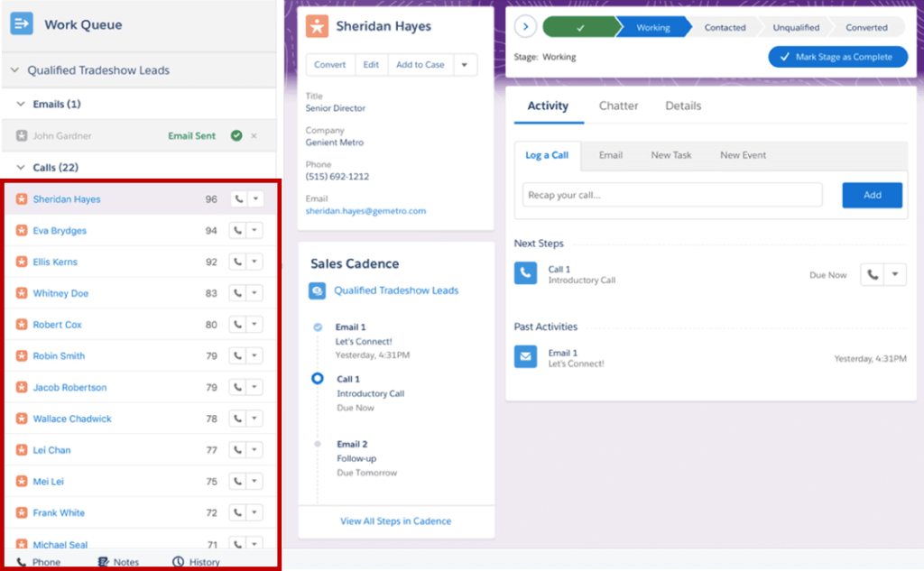Click Mark Stage as Complete button
The image size is (924, 571).
pos(843,57)
